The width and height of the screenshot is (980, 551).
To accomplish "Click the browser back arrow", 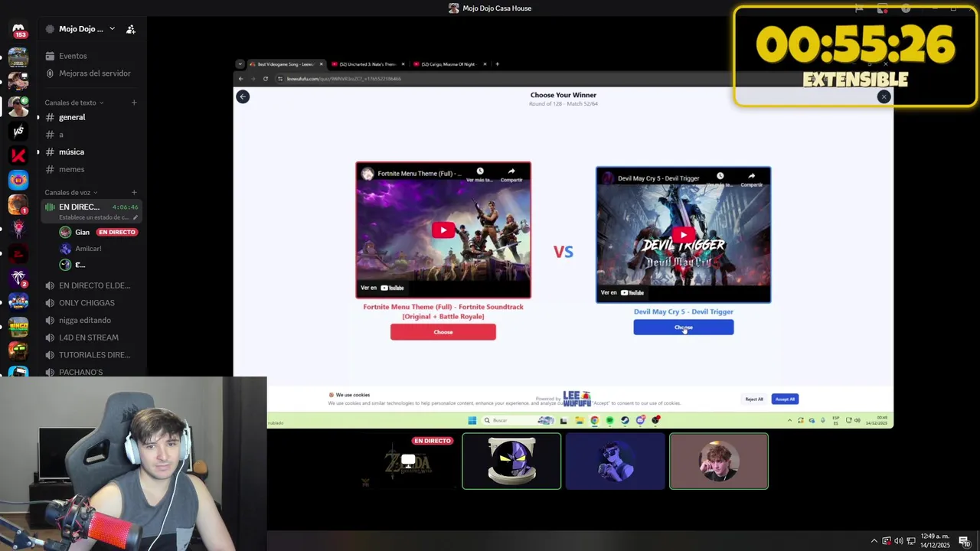I will [x=240, y=79].
